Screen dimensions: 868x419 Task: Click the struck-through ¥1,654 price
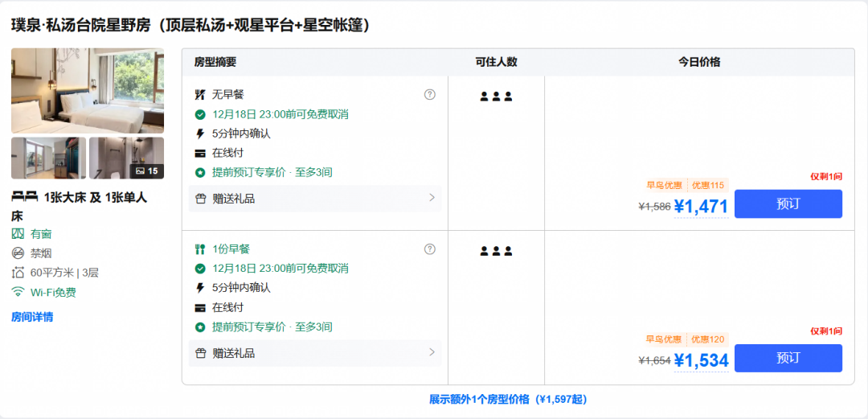[x=654, y=361]
